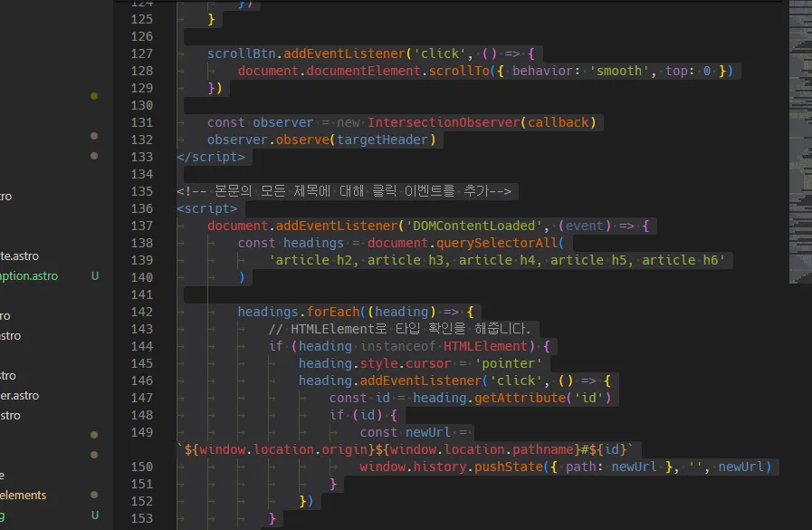Open the file ending in 'te.astro'

point(19,255)
